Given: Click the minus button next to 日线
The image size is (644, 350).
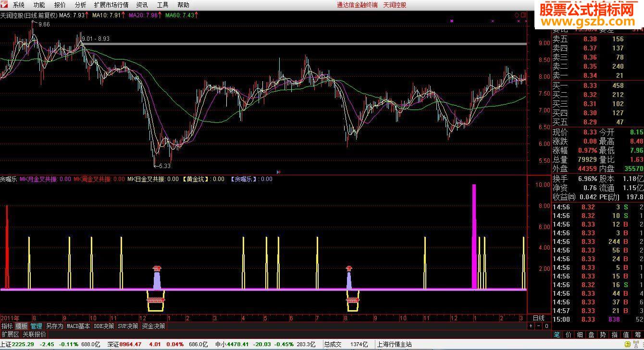Looking at the screenshot, I should pyautogui.click(x=539, y=326).
